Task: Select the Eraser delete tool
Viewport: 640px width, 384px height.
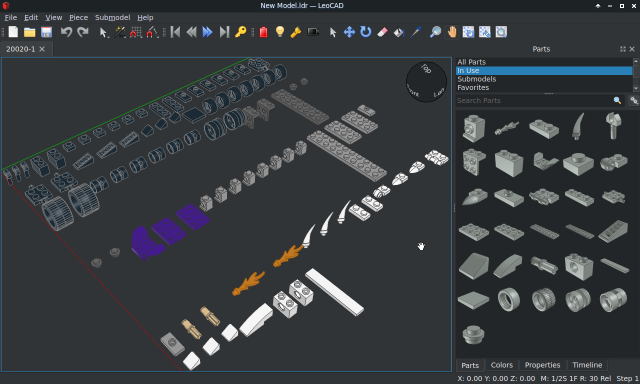Action: click(x=382, y=32)
